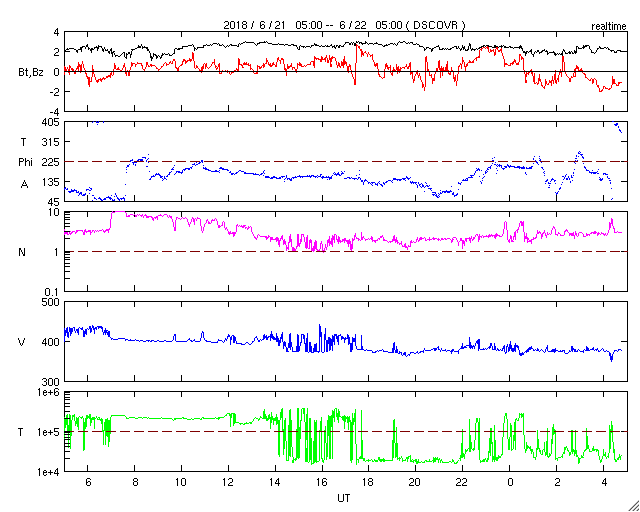
Task: Click the '315' value on the Phi axis
Action: (x=51, y=142)
